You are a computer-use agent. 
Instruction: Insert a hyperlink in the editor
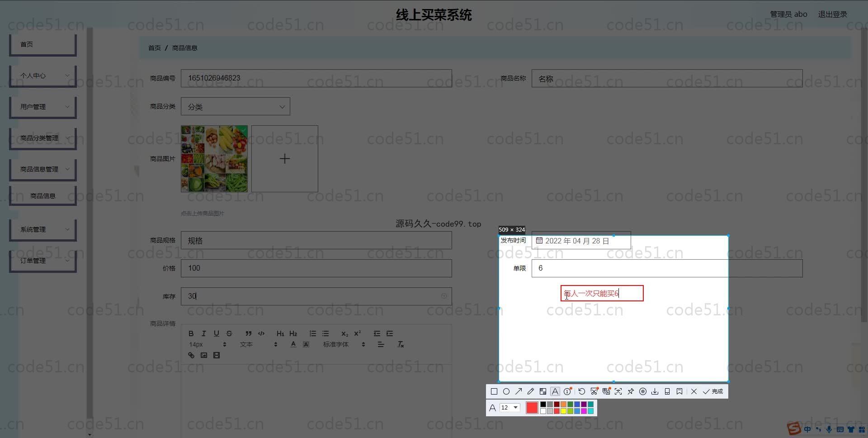(x=191, y=355)
